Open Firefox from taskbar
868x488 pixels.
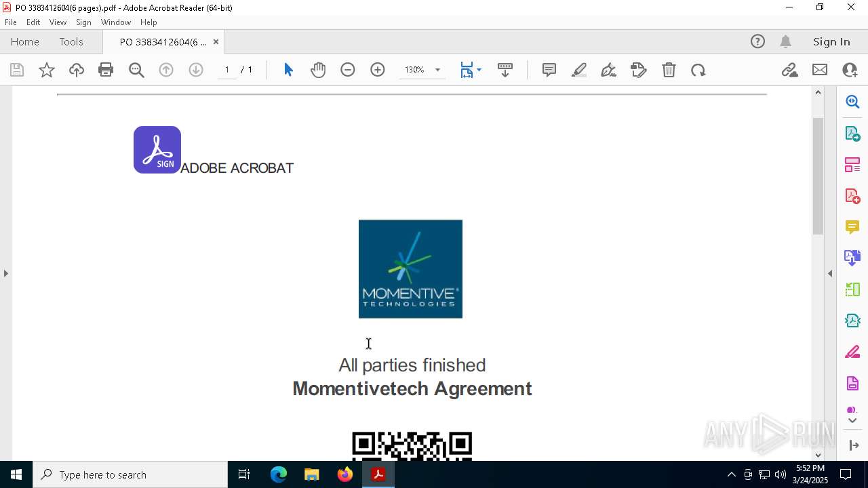pos(345,474)
